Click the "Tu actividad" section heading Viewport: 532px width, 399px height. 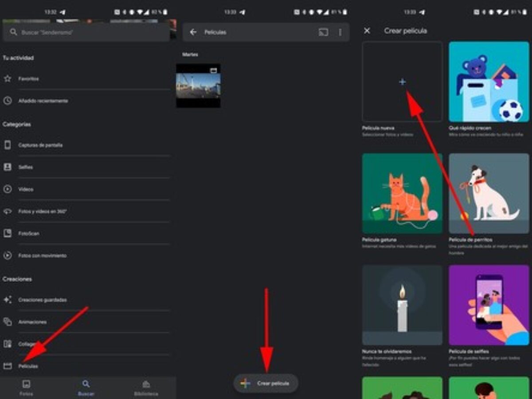(18, 58)
